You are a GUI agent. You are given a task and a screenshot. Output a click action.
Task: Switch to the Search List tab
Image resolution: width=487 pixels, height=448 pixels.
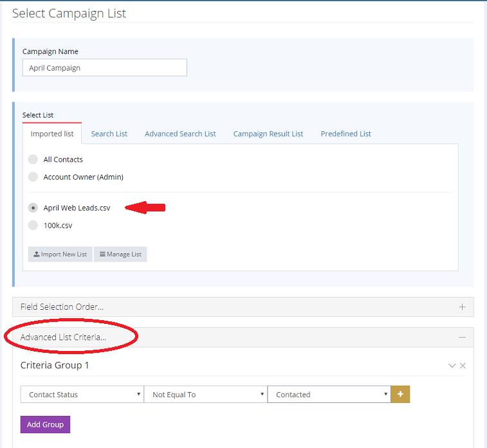coord(109,134)
